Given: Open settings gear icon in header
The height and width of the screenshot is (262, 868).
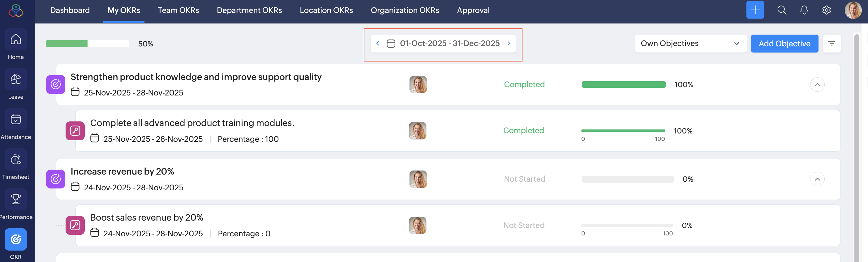Looking at the screenshot, I should pos(826,10).
